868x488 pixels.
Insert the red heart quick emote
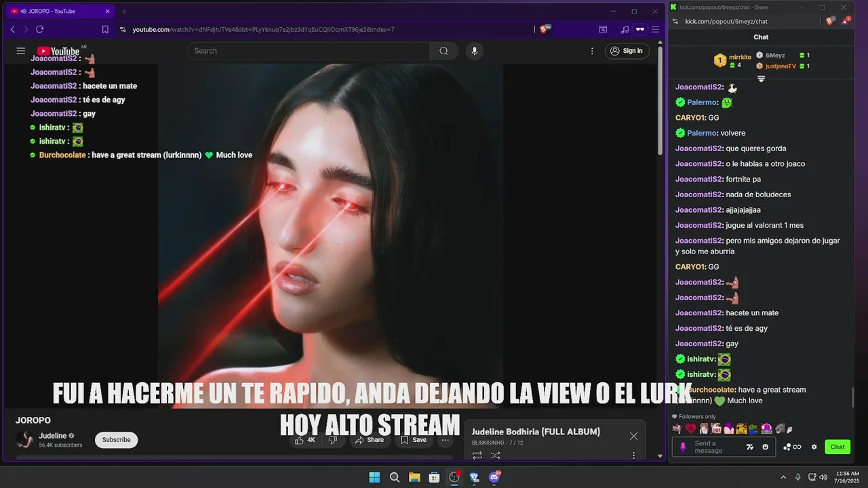(690, 428)
